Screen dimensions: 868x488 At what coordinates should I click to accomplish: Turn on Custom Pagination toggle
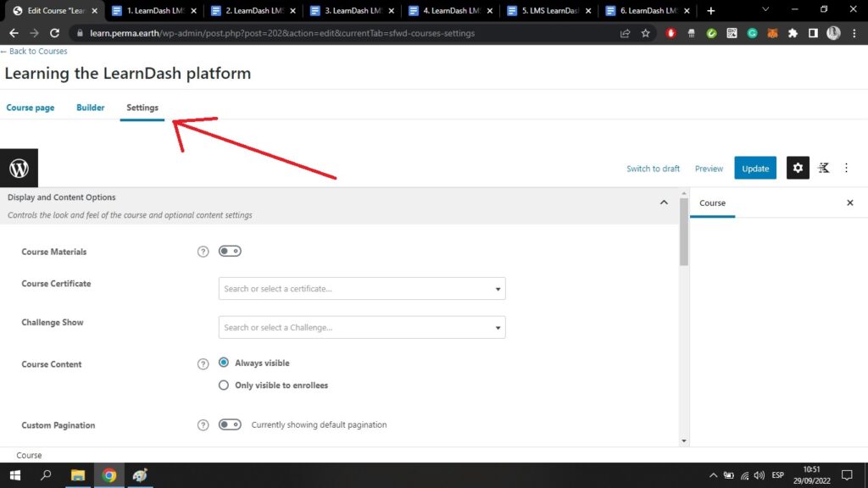point(230,424)
